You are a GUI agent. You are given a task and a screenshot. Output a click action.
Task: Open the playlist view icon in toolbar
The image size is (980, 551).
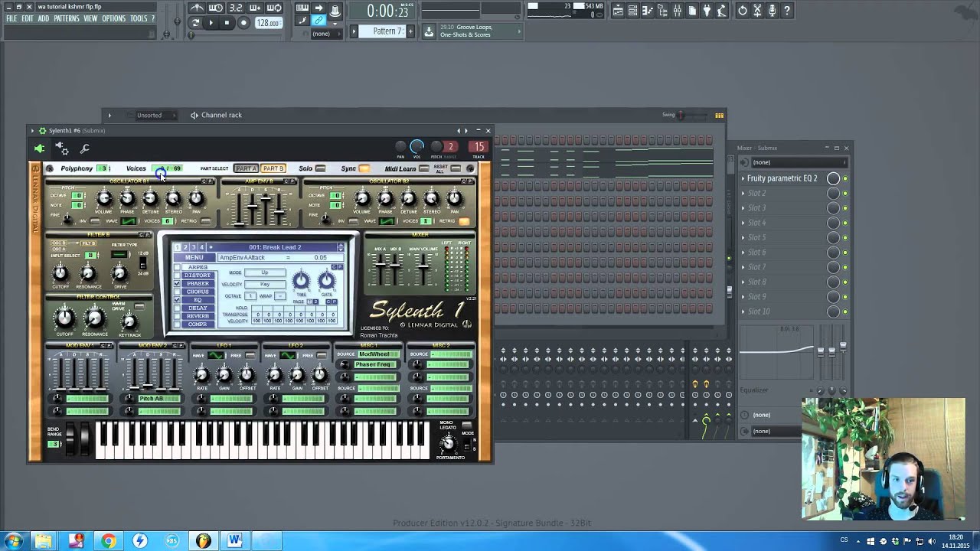tap(618, 11)
